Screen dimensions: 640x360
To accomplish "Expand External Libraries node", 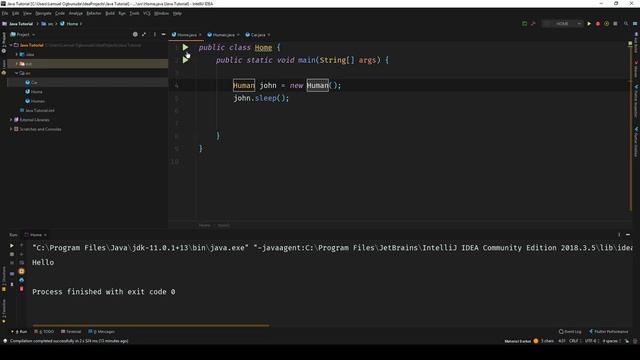I will click(x=11, y=120).
